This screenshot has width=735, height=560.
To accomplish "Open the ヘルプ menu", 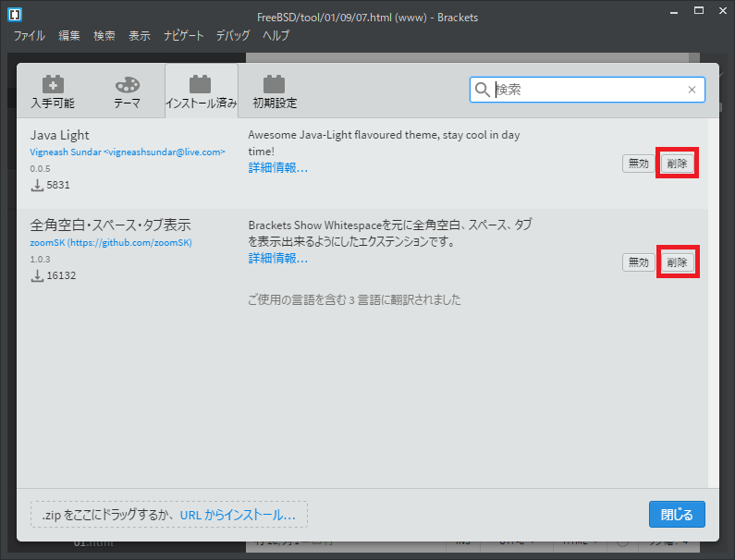I will coord(276,36).
